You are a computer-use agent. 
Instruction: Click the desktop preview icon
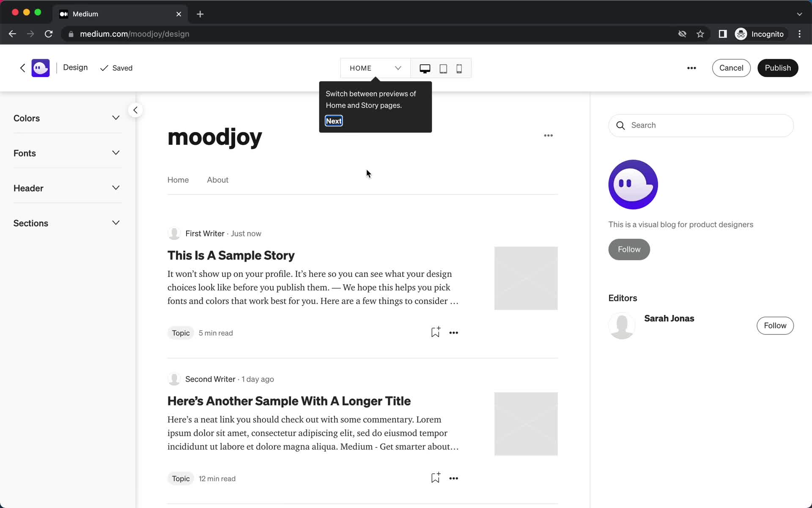tap(425, 69)
